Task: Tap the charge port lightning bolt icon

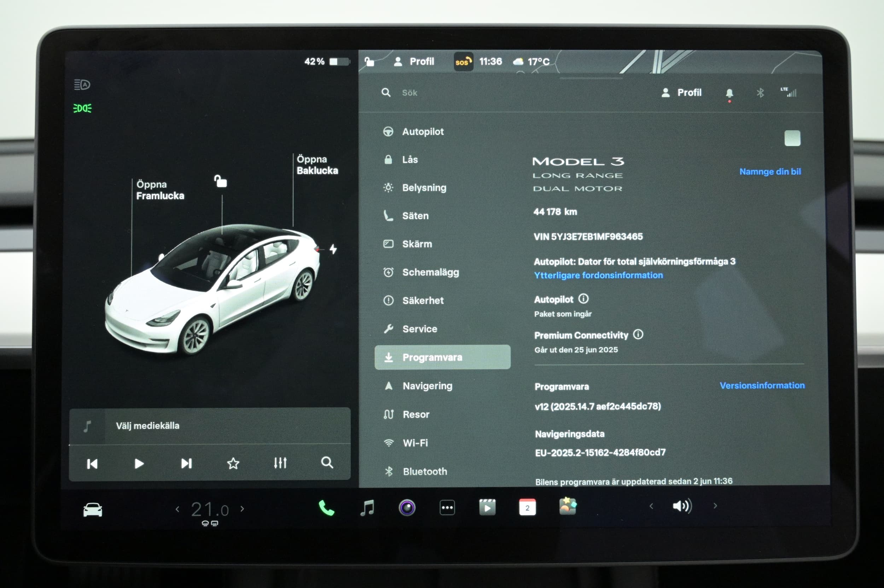Action: [333, 249]
